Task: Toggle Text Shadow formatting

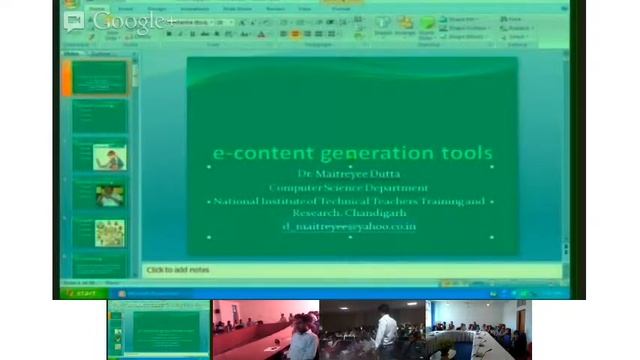Action: pos(217,34)
